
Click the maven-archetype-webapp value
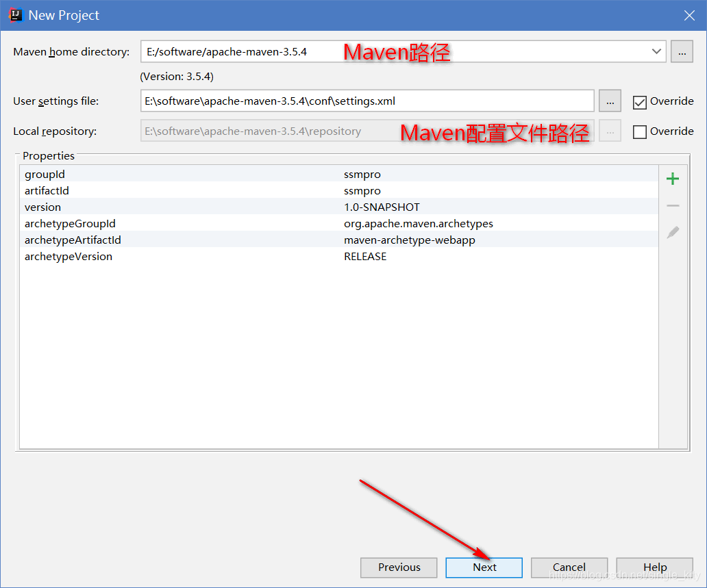(x=410, y=240)
